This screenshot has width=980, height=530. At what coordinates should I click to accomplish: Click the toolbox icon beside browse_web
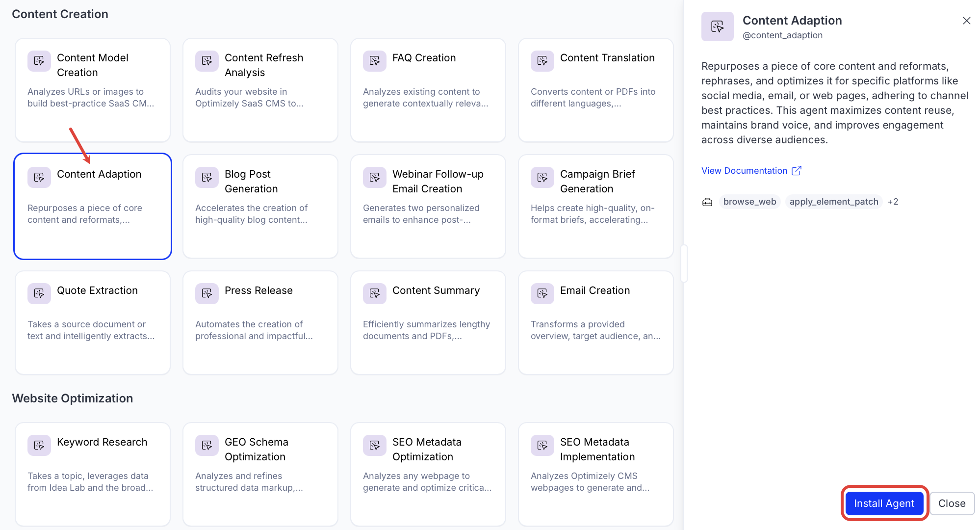[x=707, y=202]
